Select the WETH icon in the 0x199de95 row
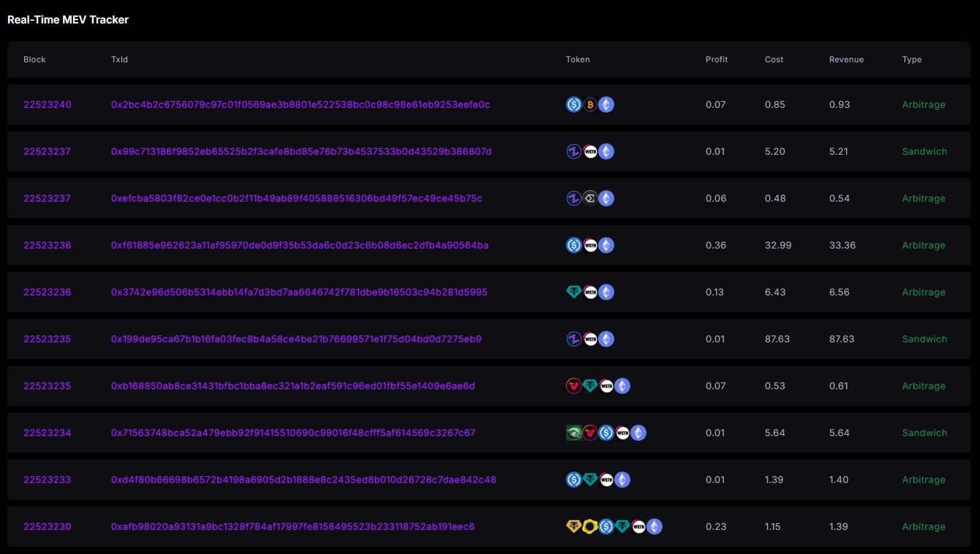The width and height of the screenshot is (980, 554). 590,339
